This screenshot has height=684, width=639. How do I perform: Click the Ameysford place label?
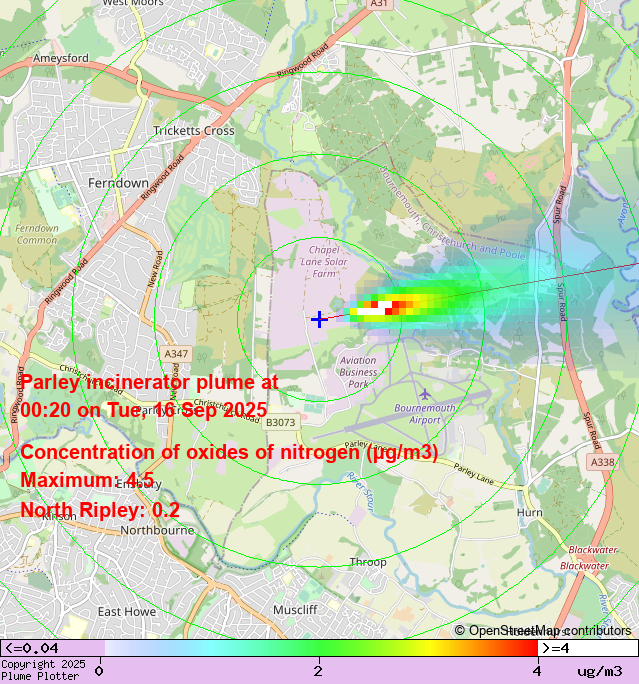point(61,58)
